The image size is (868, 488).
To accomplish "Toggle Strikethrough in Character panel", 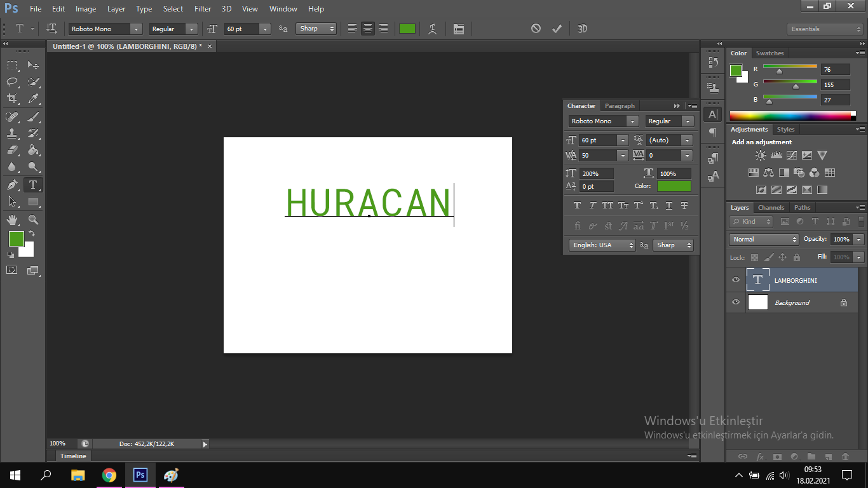I will pyautogui.click(x=684, y=205).
